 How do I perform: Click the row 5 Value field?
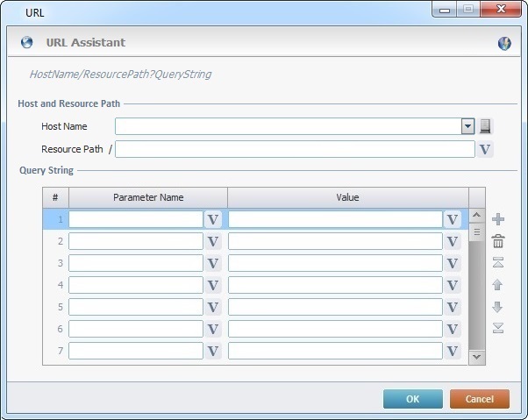(x=335, y=307)
